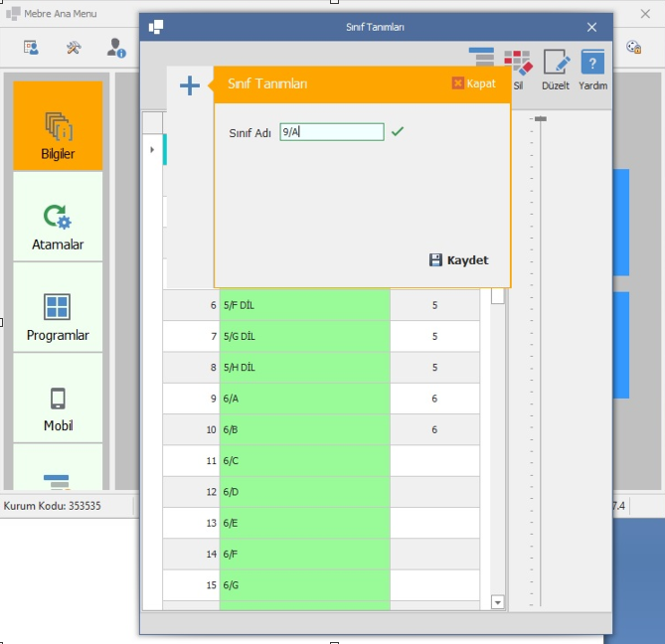Click the Sınıf Tanımları orange panel title
Viewport: 665px width, 644px height.
pyautogui.click(x=267, y=83)
